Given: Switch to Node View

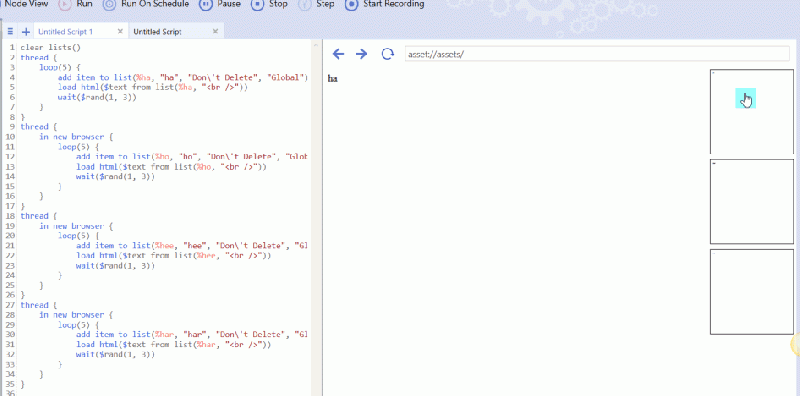Looking at the screenshot, I should click(x=24, y=4).
